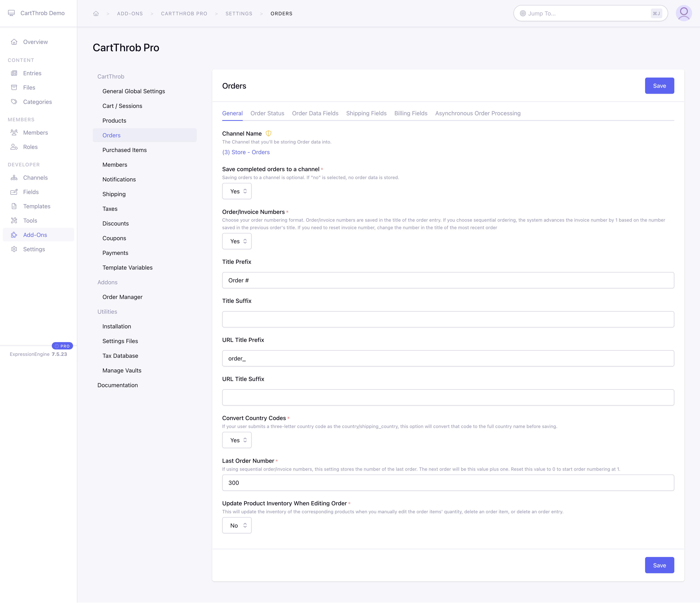Select the General tab
Viewport: 700px width, 603px height.
(232, 113)
